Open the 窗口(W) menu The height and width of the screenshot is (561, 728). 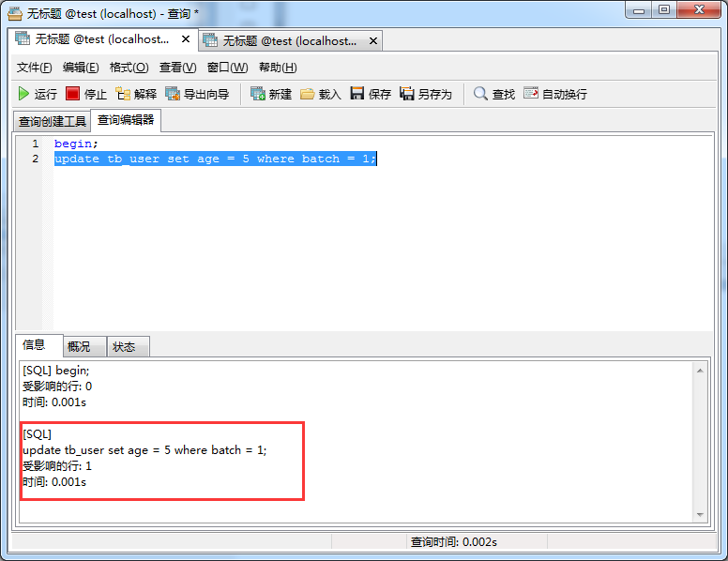pos(227,68)
